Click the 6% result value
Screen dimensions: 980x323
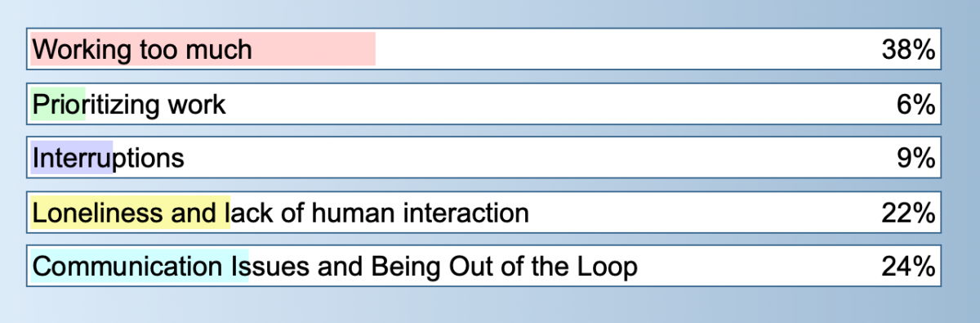[x=915, y=105]
